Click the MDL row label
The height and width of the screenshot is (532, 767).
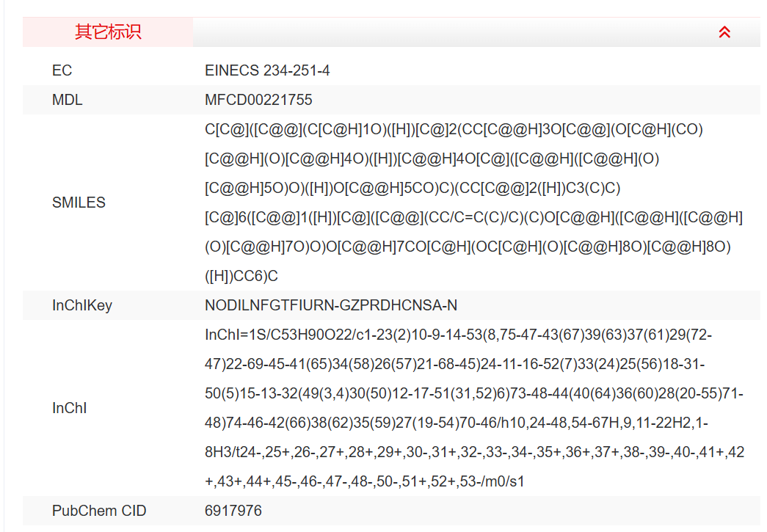[68, 100]
